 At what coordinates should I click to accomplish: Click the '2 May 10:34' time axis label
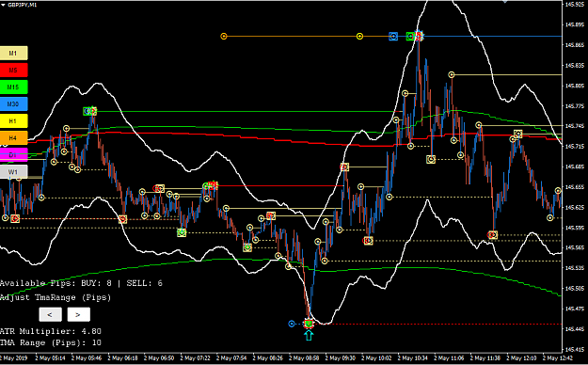pyautogui.click(x=413, y=358)
